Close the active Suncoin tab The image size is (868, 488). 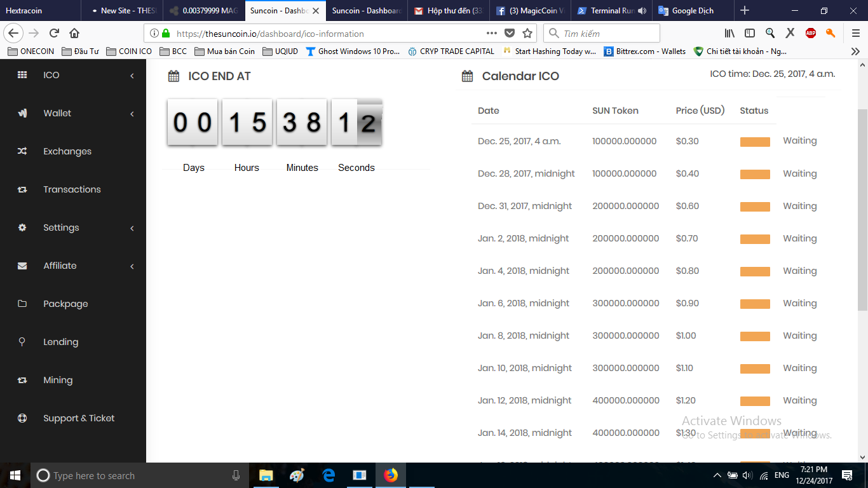[316, 11]
